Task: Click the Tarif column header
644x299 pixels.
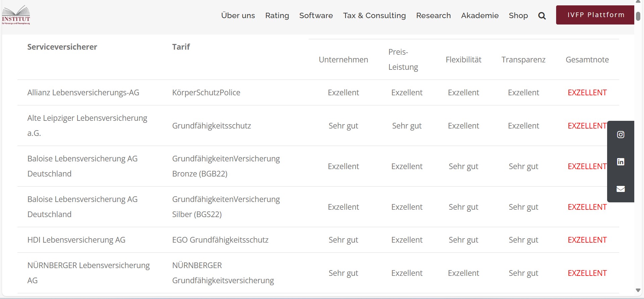Action: pyautogui.click(x=181, y=47)
